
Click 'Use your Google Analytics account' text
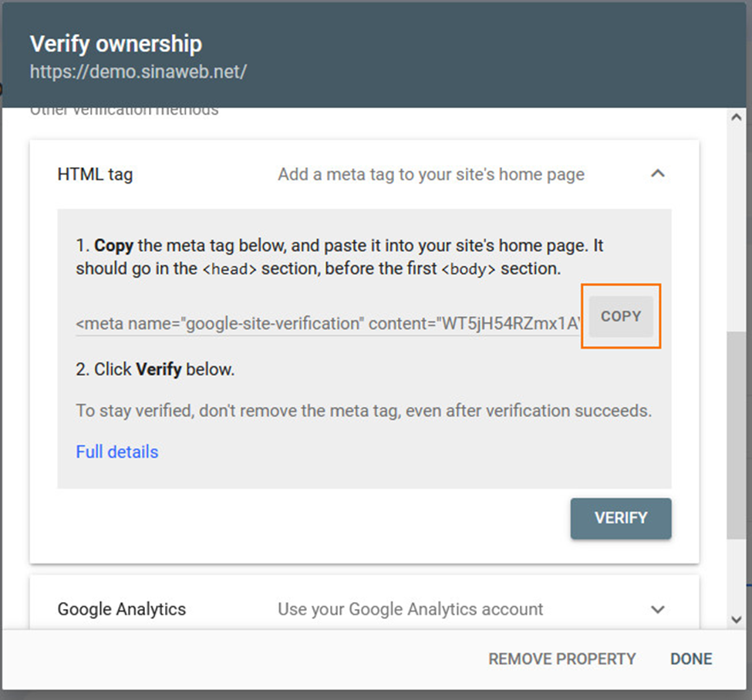(410, 609)
